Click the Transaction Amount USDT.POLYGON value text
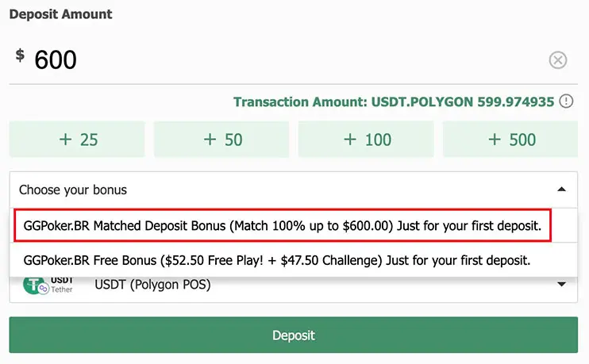The height and width of the screenshot is (364, 589). point(394,101)
